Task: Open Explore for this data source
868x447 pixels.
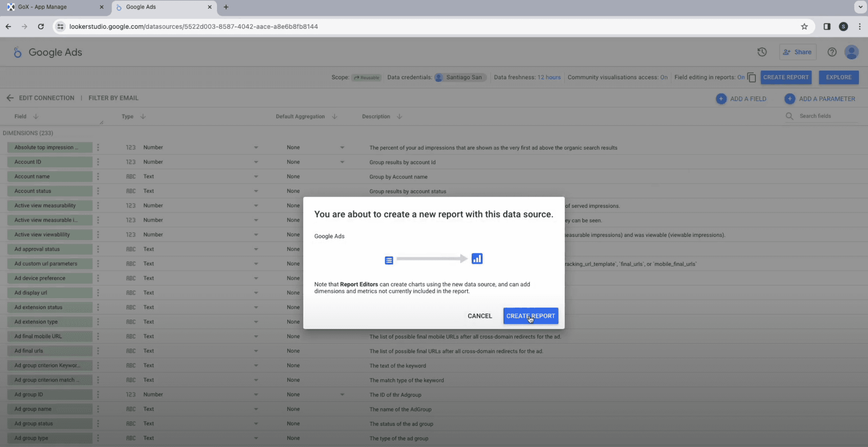Action: (839, 77)
